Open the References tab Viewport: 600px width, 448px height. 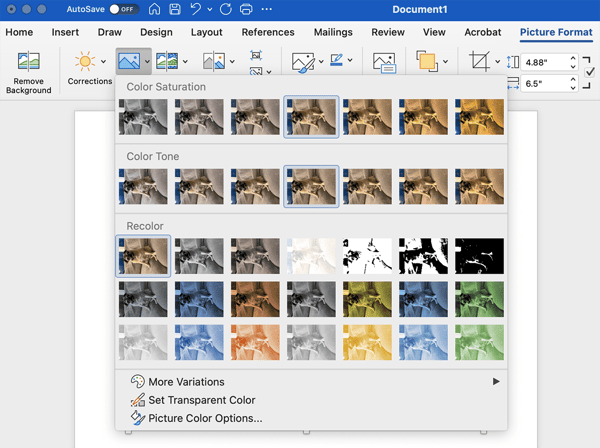[x=268, y=32]
